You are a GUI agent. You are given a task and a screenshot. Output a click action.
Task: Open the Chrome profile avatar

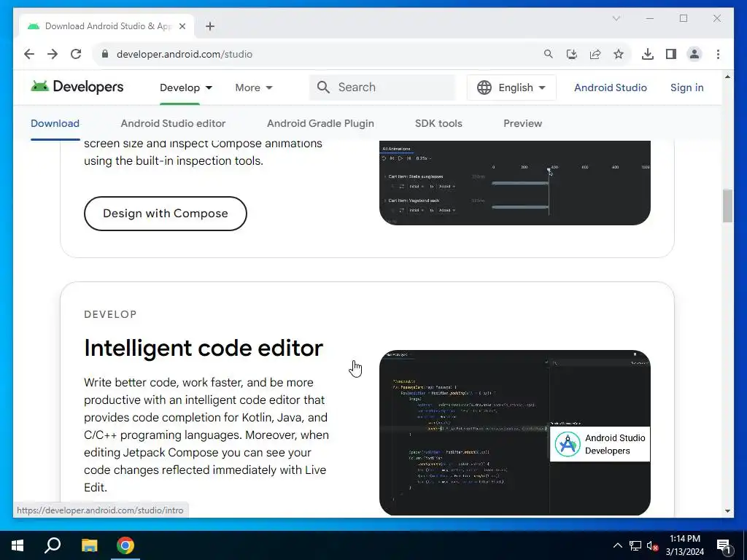click(x=694, y=54)
